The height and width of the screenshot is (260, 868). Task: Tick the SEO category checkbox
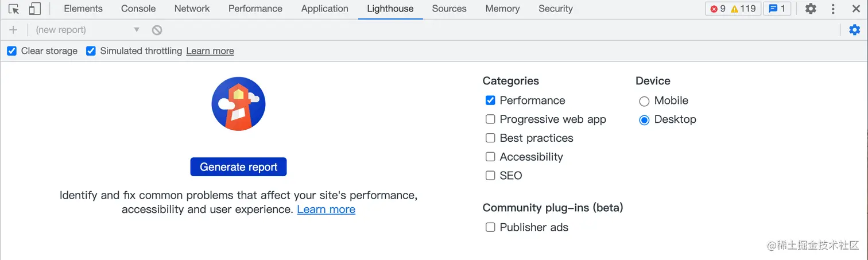(490, 176)
